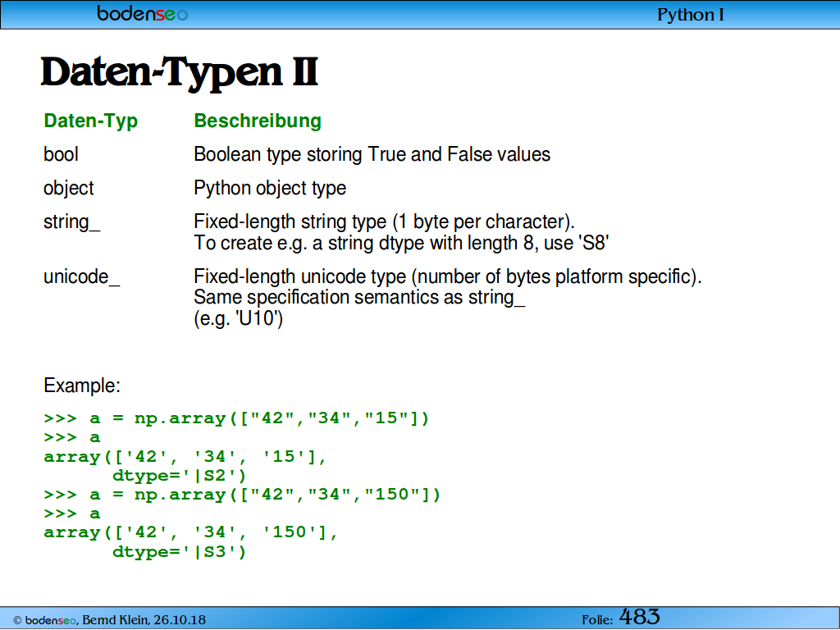
Task: Click 'Boolean type storing True and False values'
Action: pos(372,154)
